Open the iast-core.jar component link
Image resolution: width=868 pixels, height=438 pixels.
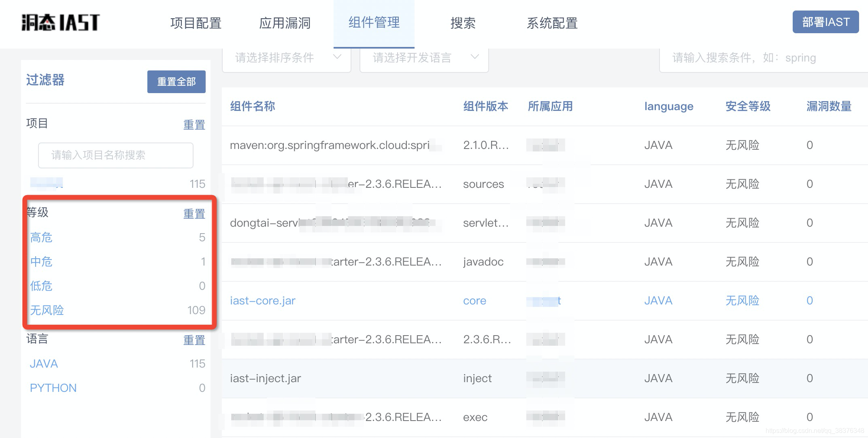(x=263, y=300)
